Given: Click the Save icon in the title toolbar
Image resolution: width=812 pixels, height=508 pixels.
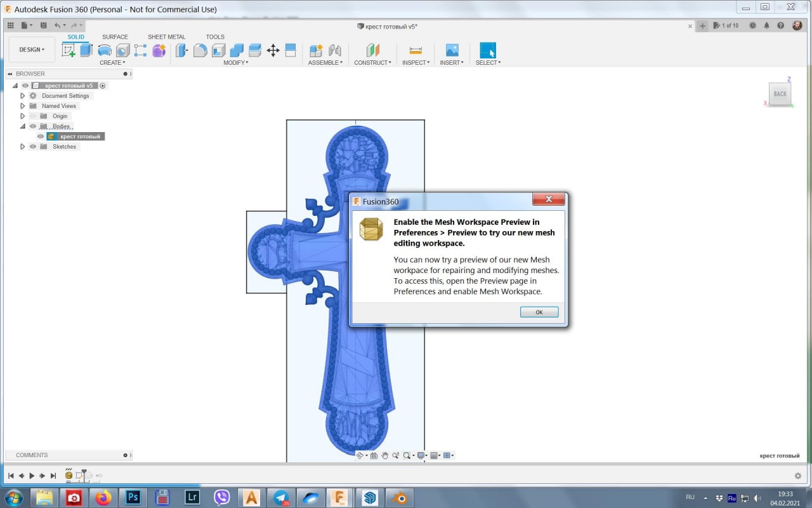Looking at the screenshot, I should pos(43,25).
